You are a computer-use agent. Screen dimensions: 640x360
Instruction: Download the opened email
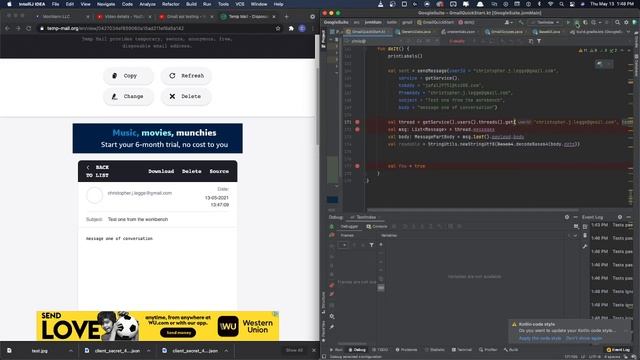tap(161, 171)
